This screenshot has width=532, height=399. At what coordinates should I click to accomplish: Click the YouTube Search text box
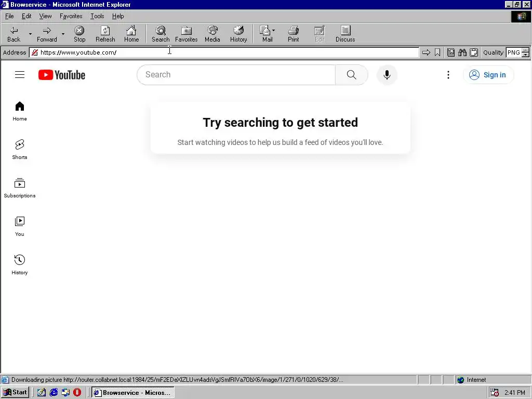tap(236, 75)
